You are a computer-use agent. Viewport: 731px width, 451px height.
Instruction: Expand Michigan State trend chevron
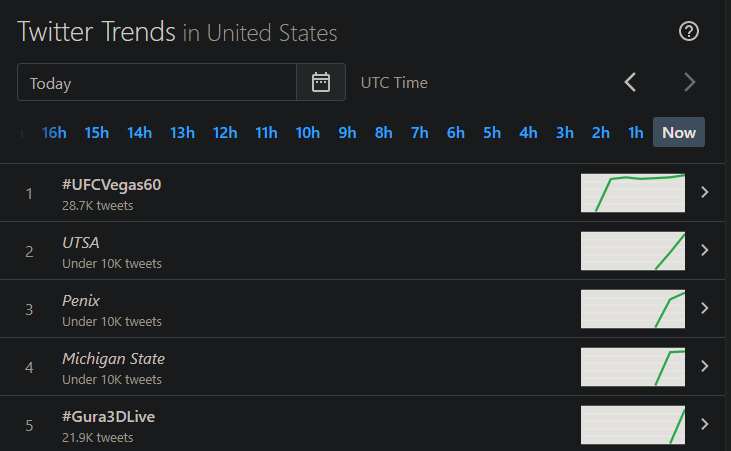click(x=704, y=366)
